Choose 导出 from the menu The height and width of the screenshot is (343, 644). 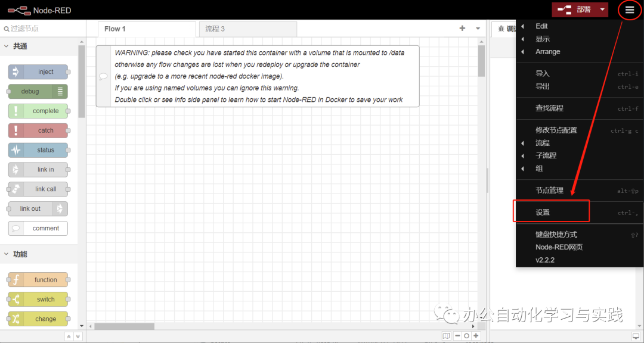[x=579, y=86]
